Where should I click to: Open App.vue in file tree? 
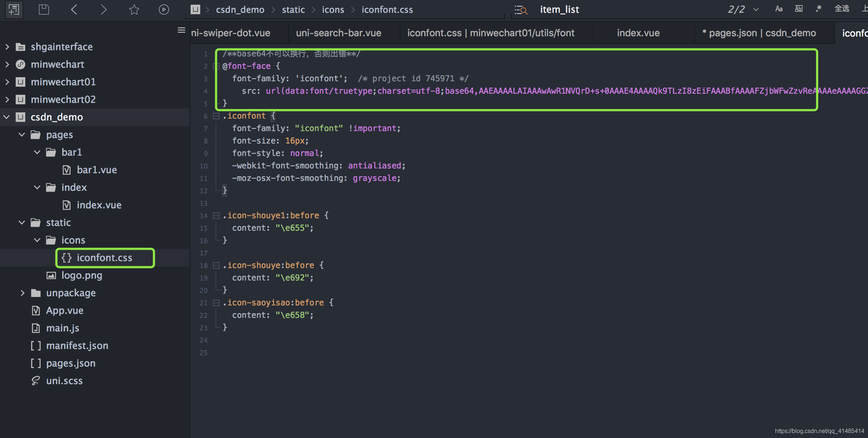[x=65, y=311]
